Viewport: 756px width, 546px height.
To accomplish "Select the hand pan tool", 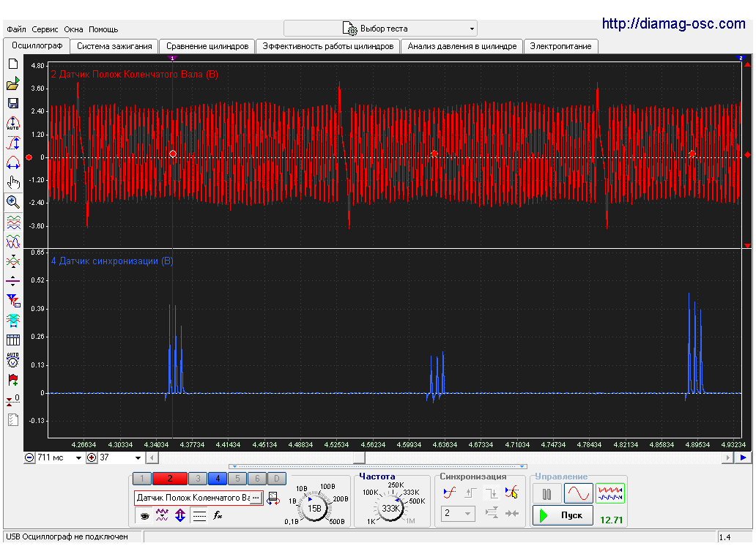I will [13, 182].
